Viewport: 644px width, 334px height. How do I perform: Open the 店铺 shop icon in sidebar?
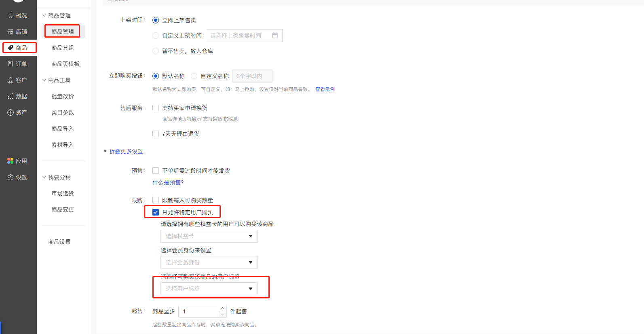[11, 32]
